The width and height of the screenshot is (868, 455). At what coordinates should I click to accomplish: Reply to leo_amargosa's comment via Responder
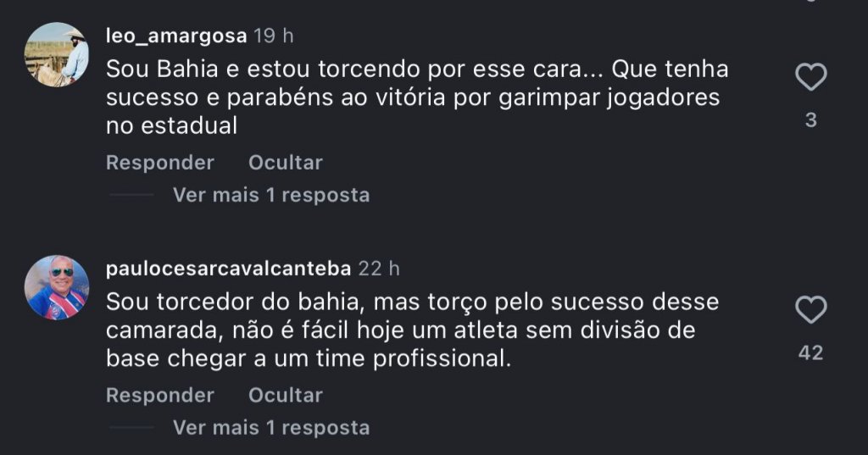tap(159, 162)
